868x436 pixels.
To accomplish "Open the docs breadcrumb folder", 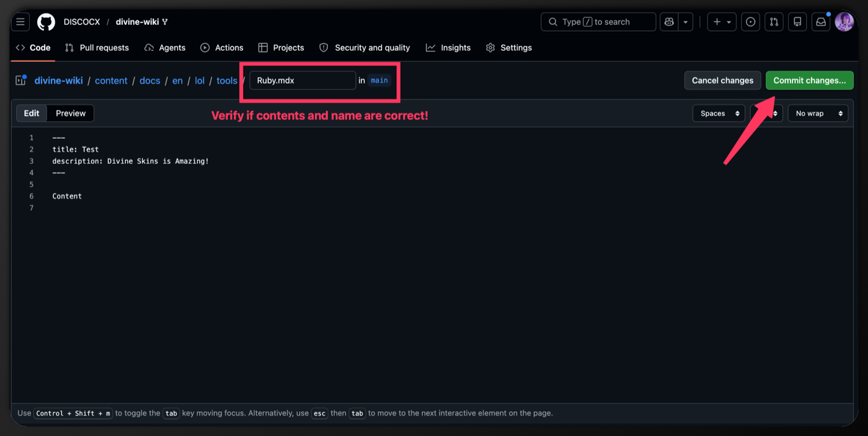I will point(150,81).
